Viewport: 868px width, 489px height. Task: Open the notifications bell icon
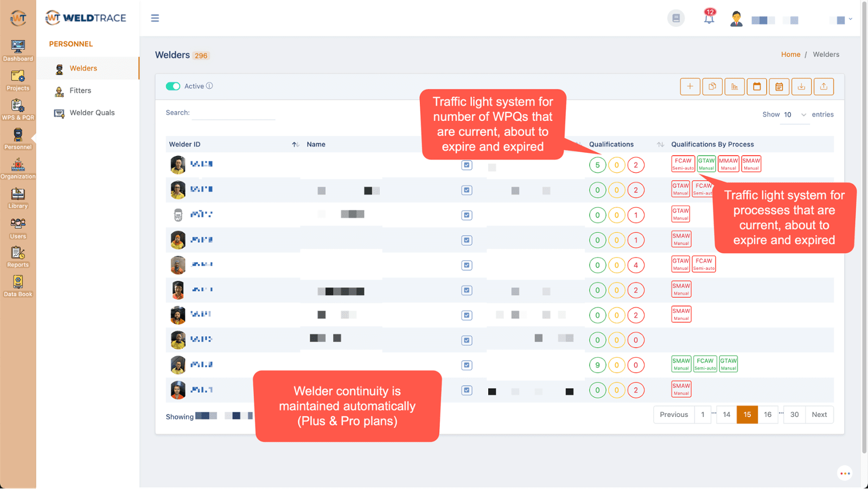709,18
